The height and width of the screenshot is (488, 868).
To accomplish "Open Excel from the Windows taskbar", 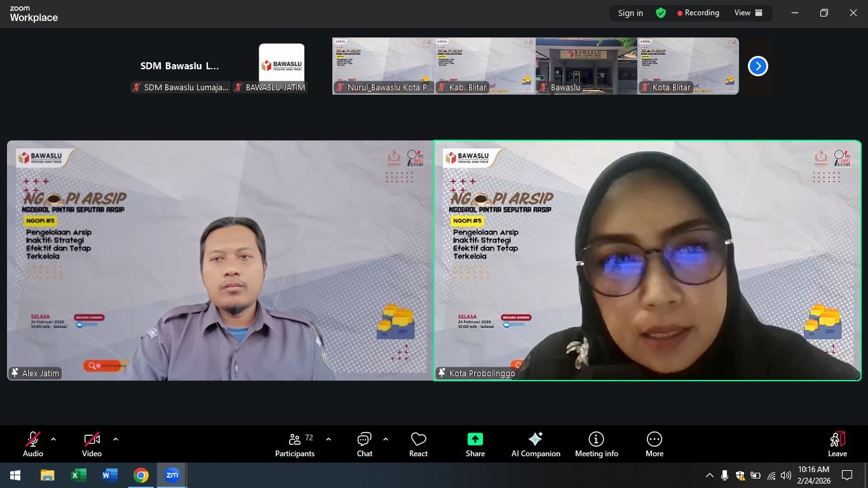I will tap(79, 475).
